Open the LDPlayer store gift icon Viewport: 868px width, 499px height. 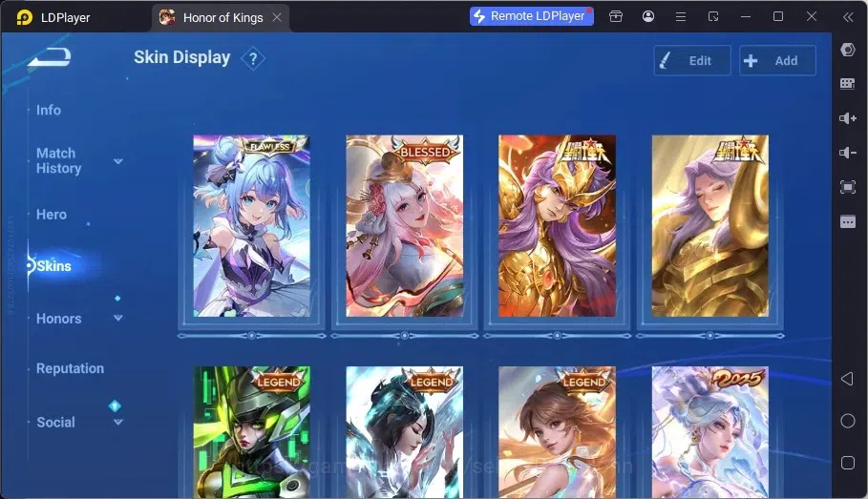coord(616,16)
